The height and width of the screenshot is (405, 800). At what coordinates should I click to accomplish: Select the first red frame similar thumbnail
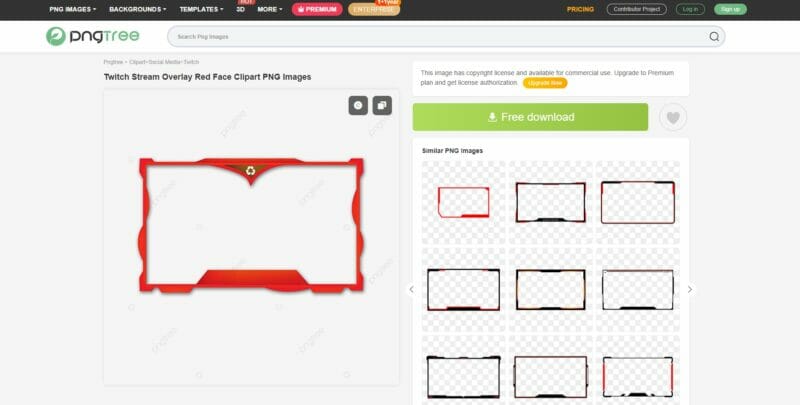click(463, 202)
